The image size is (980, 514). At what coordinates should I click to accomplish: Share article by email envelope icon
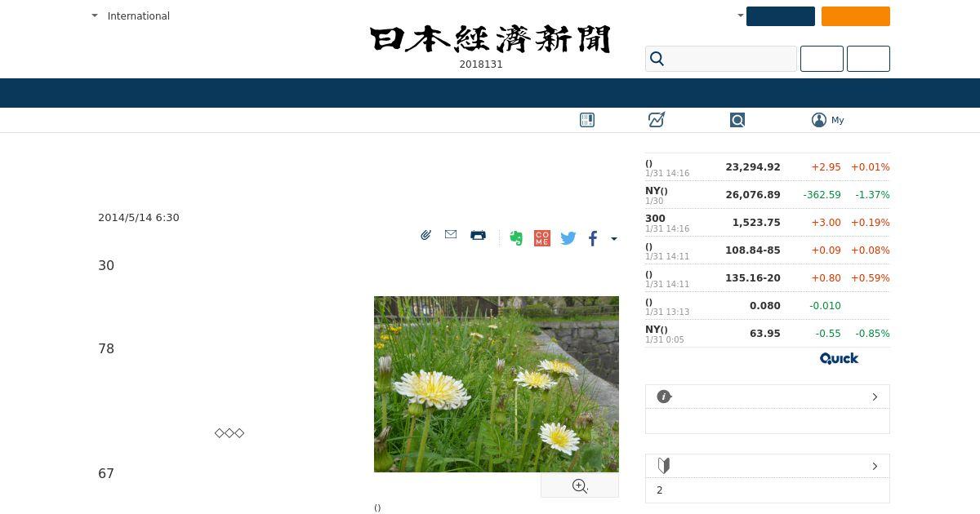pos(451,234)
